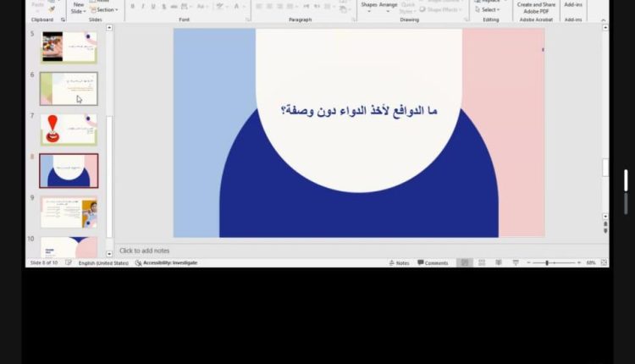Image resolution: width=635 pixels, height=364 pixels.
Task: Toggle the Notes pane in status bar
Action: click(x=399, y=263)
